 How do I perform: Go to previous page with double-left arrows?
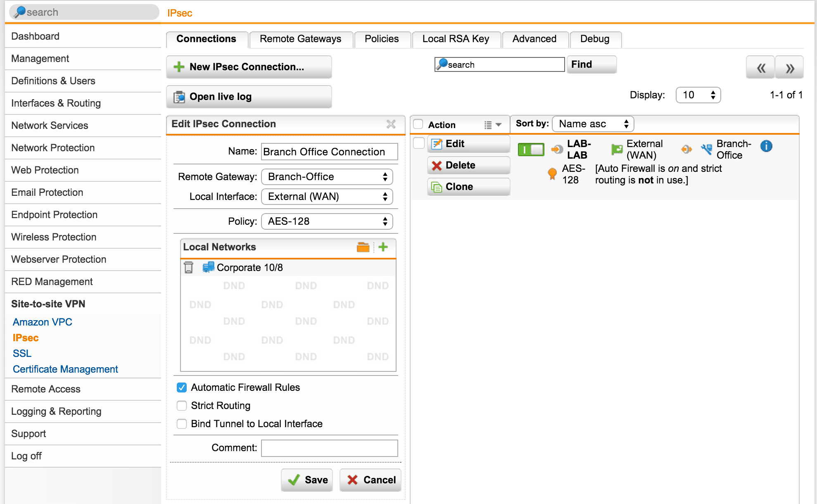coord(760,67)
